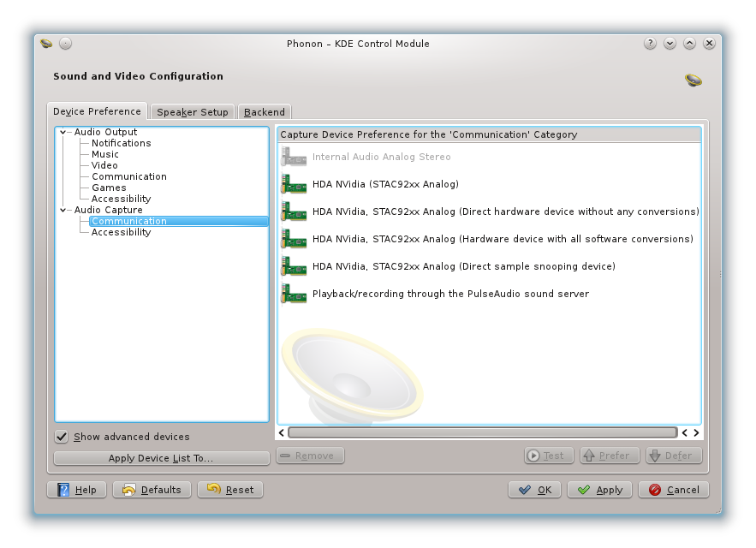Select Music under Audio Output
The height and width of the screenshot is (548, 756).
click(x=105, y=154)
